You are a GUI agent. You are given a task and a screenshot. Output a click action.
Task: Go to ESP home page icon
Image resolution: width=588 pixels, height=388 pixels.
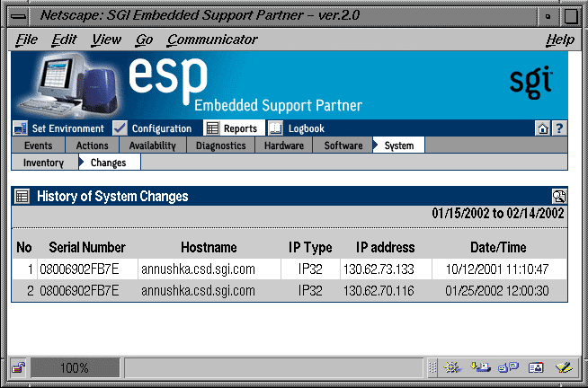pos(543,128)
